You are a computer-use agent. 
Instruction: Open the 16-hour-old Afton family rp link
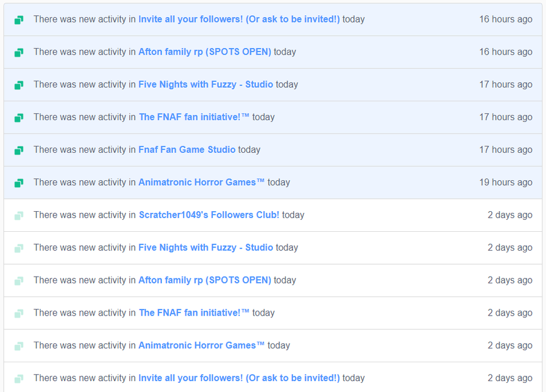point(205,52)
